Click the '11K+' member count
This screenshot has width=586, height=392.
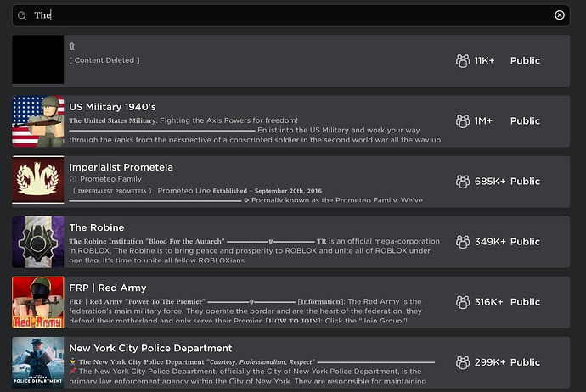coord(484,60)
